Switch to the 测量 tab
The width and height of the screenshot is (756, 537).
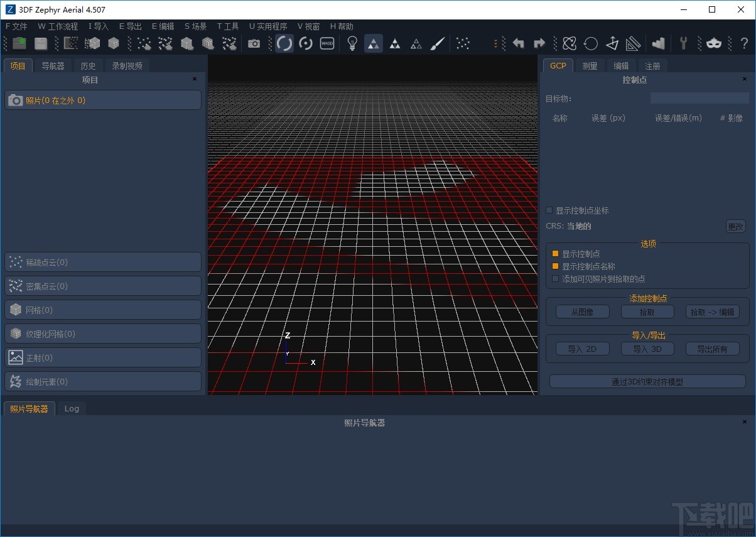(x=589, y=65)
